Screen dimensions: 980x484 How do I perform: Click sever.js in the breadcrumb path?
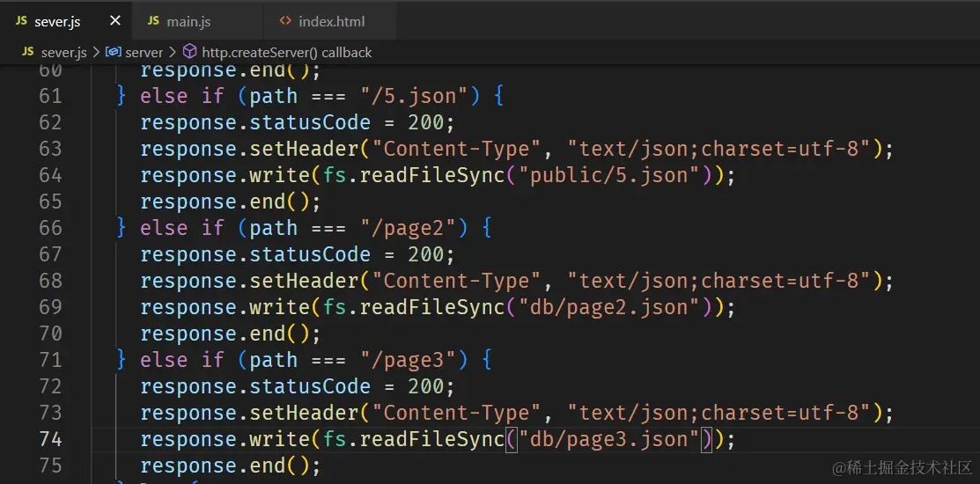[63, 53]
